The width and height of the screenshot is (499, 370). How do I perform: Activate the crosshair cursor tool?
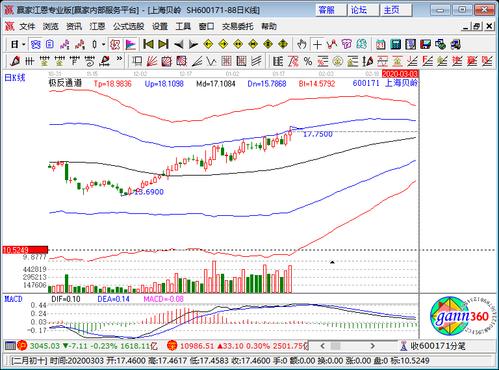(x=317, y=44)
